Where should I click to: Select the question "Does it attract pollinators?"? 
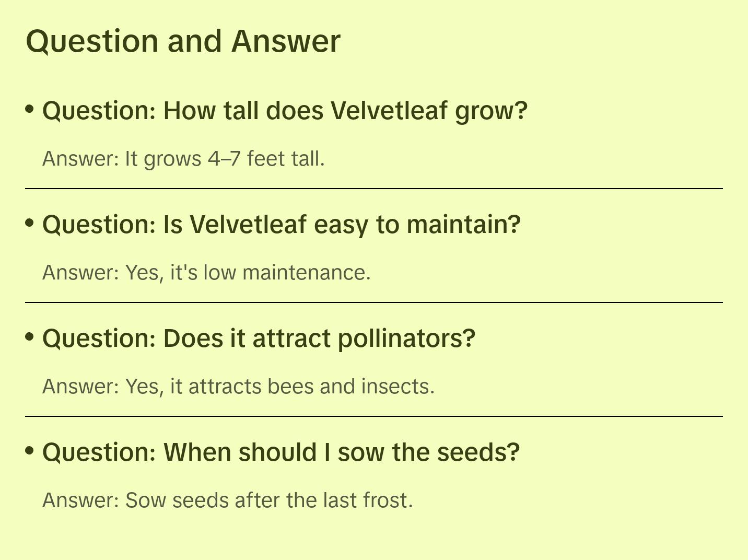259,339
